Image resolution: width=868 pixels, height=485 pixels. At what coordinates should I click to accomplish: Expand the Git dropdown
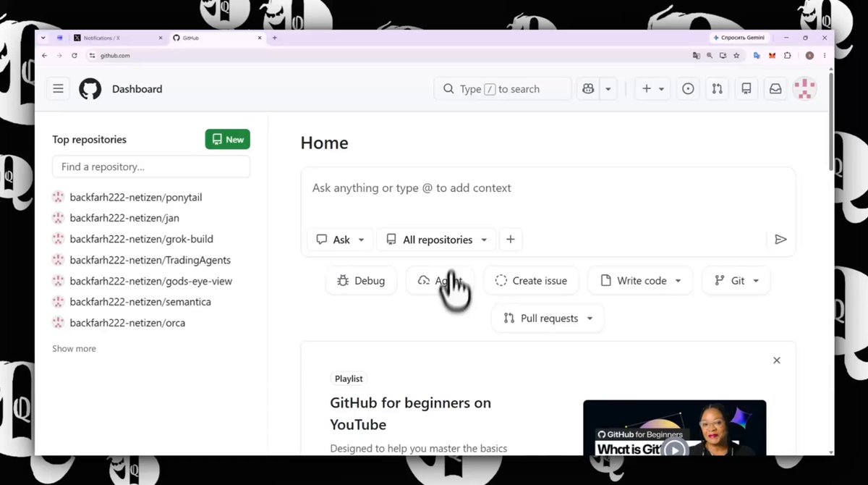tap(736, 281)
